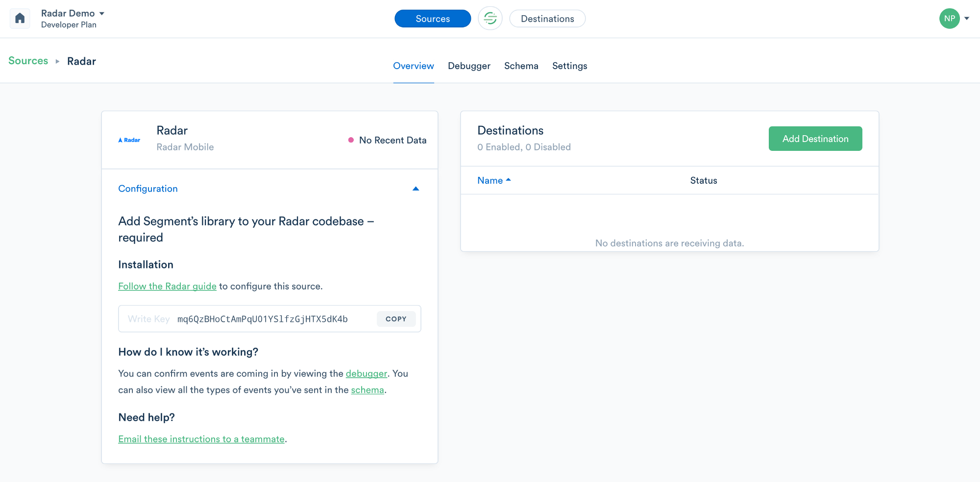Click the '0 Enabled, 0 Disabled' text

524,147
